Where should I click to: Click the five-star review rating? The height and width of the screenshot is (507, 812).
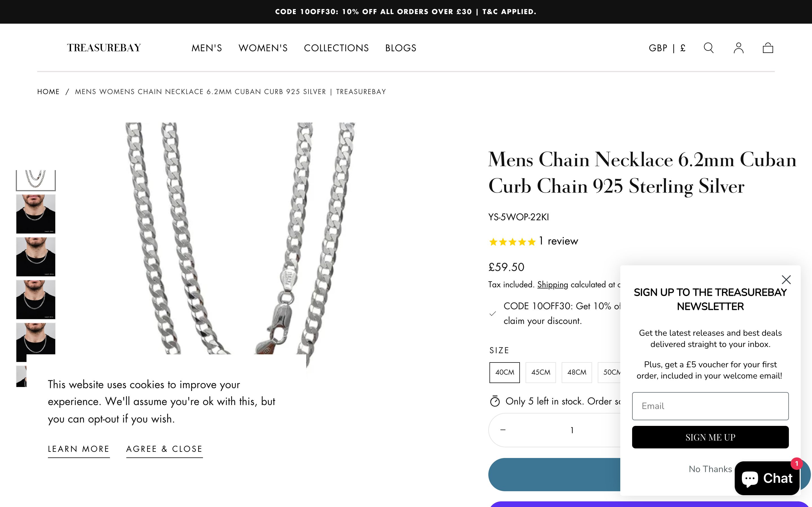[512, 241]
